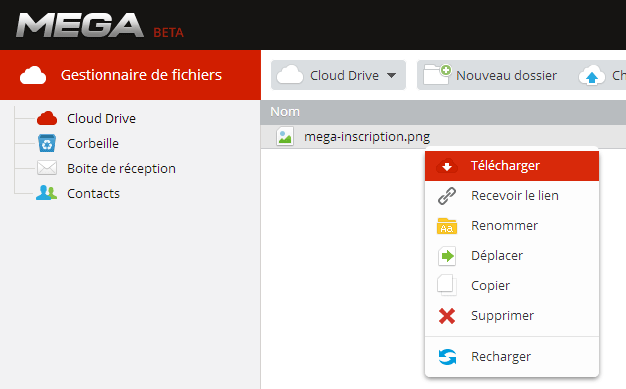Screen dimensions: 626x389
Task: Click the blank pages copy icon
Action: click(447, 285)
